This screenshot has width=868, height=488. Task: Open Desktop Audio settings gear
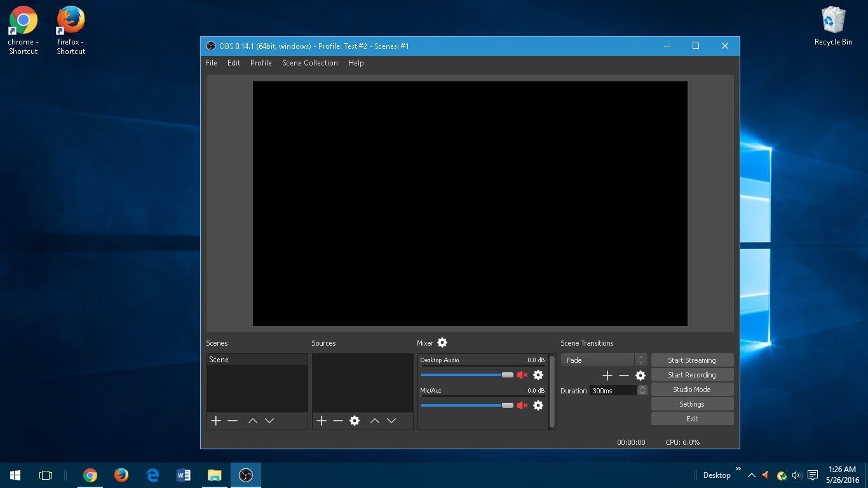point(538,375)
